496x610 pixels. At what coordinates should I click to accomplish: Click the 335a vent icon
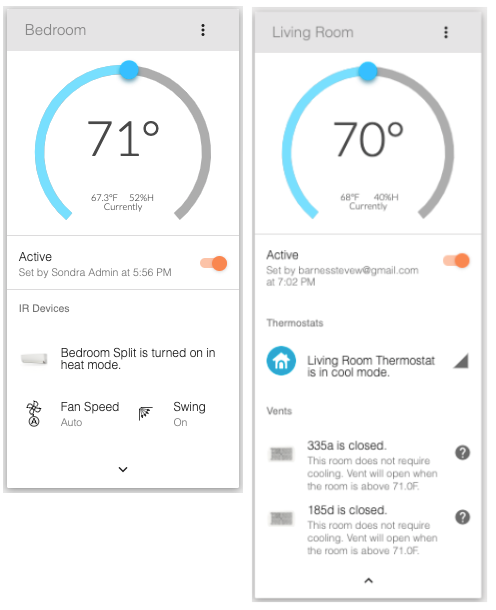point(281,454)
